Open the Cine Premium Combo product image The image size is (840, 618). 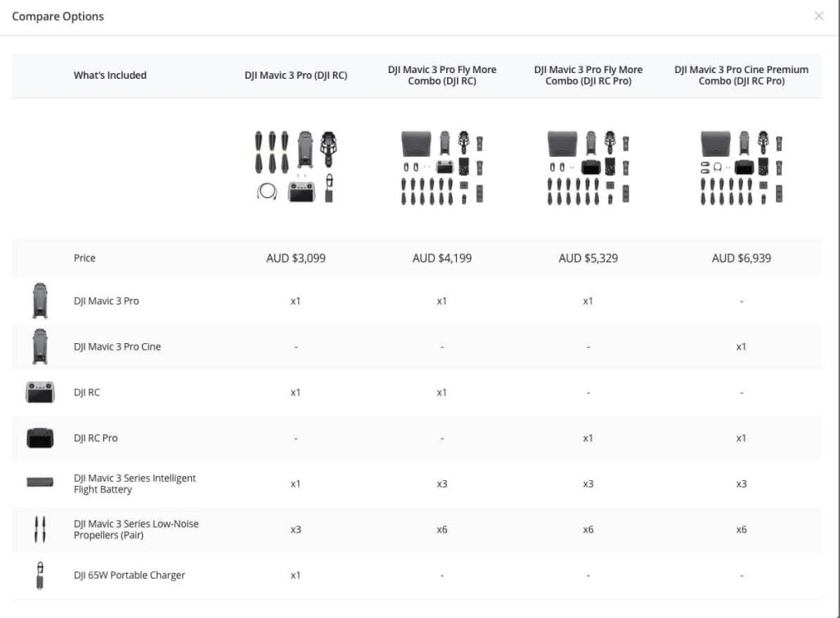coord(741,167)
